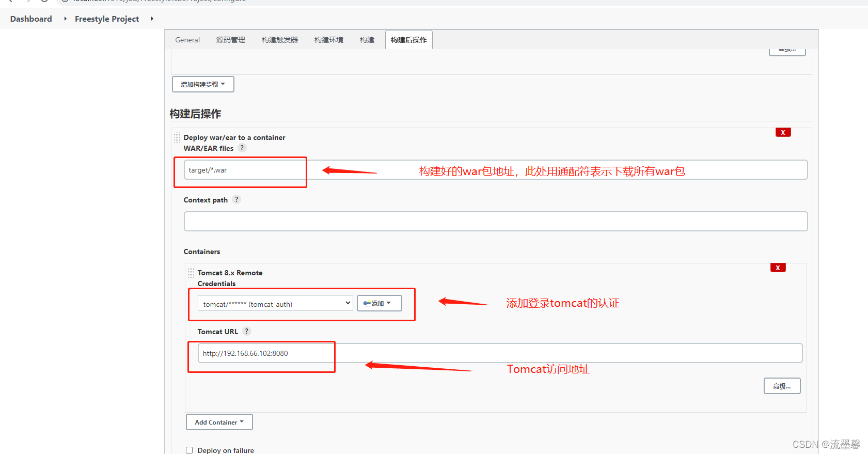This screenshot has width=868, height=454.
Task: Switch to 构建触发器 tab
Action: click(280, 40)
